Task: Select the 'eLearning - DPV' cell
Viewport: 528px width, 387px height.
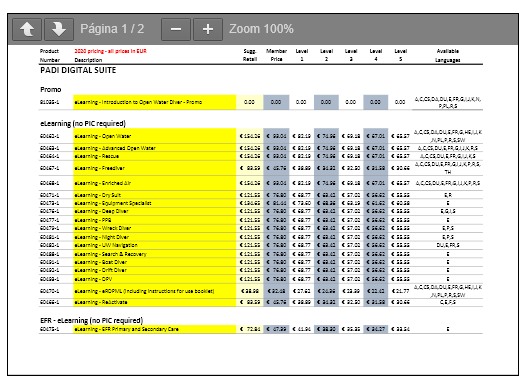Action: coord(155,279)
